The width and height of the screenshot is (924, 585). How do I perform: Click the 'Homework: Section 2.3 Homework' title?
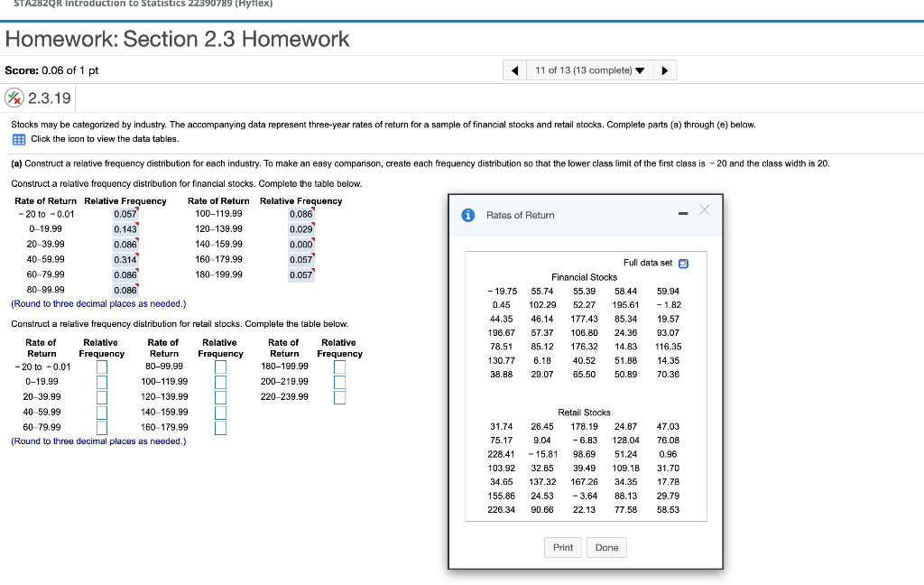177,39
